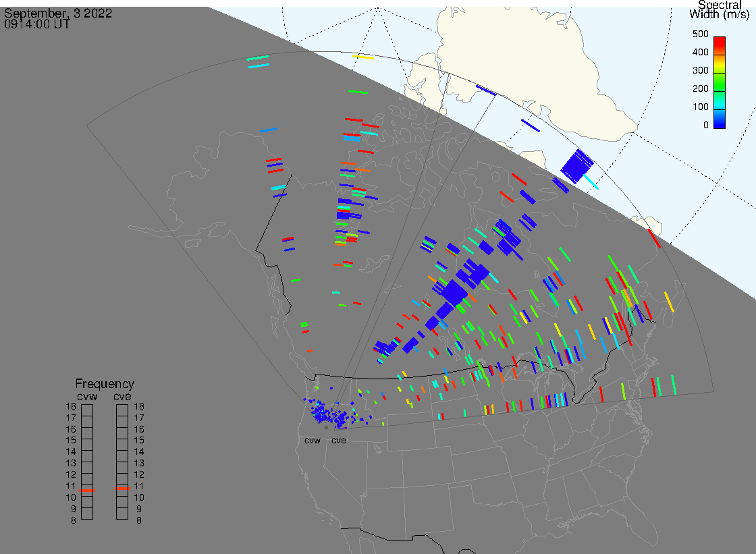Screen dimensions: 756x554
Task: Click the 14 label left of the cvw bar
Action: point(71,452)
